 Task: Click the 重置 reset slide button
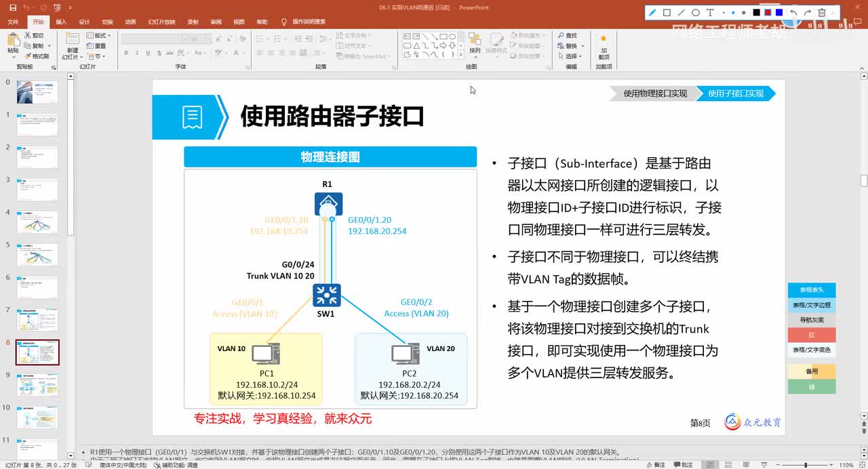(96, 45)
